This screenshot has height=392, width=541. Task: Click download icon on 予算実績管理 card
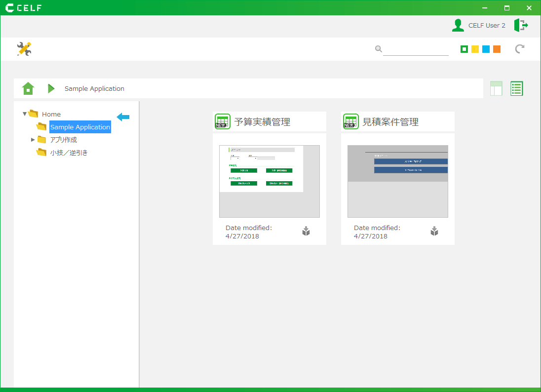306,231
